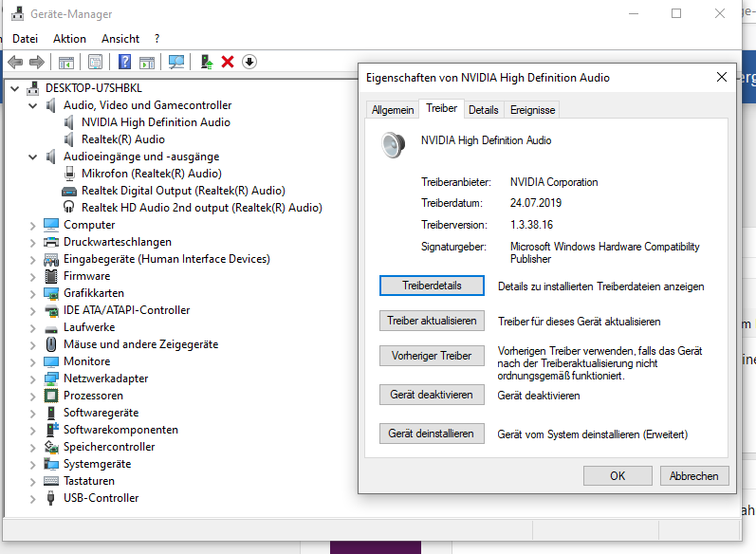Click the update driver toolbar icon
The image size is (756, 554).
(x=207, y=62)
